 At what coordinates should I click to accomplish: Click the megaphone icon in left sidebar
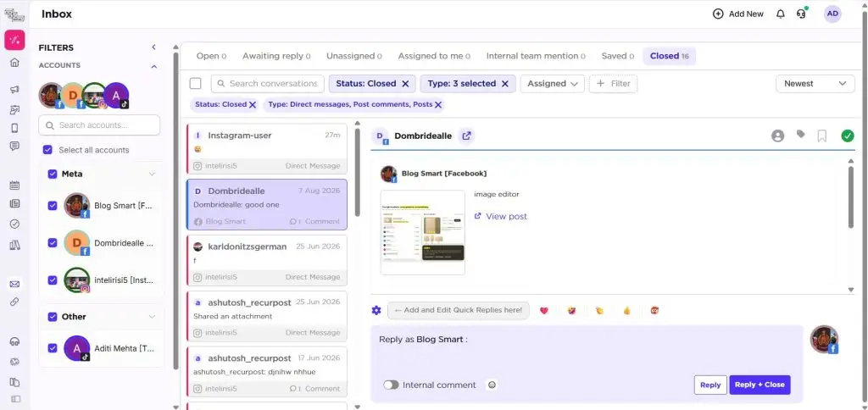tap(15, 90)
